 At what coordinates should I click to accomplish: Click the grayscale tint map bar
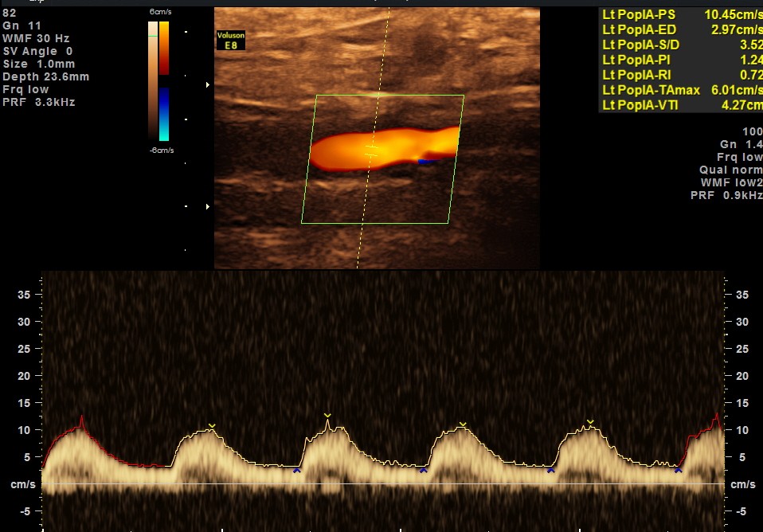(152, 80)
